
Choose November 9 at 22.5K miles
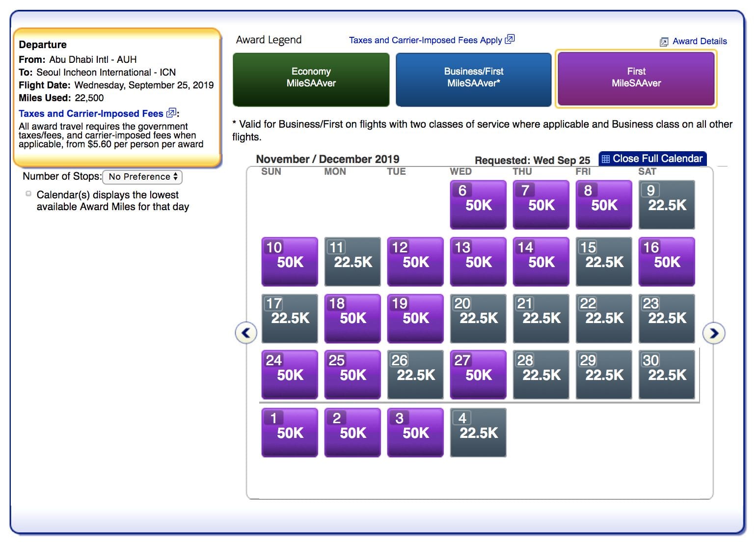(x=666, y=204)
